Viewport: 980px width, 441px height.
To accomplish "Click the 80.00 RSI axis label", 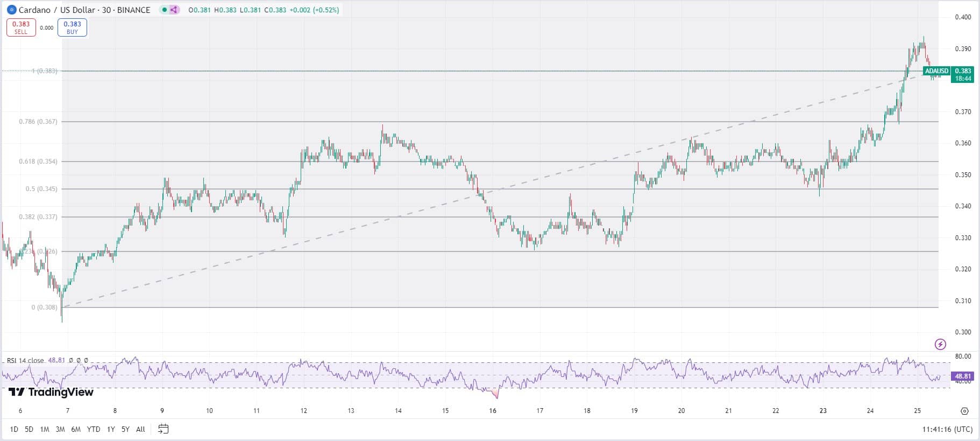I will [x=963, y=356].
